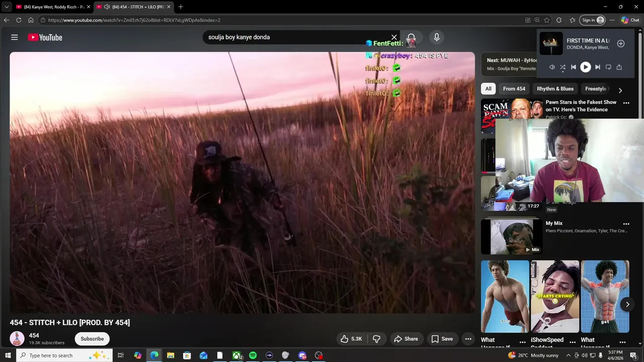Add this page to favorites star
Viewport: 644px width, 362px height.
pyautogui.click(x=547, y=20)
